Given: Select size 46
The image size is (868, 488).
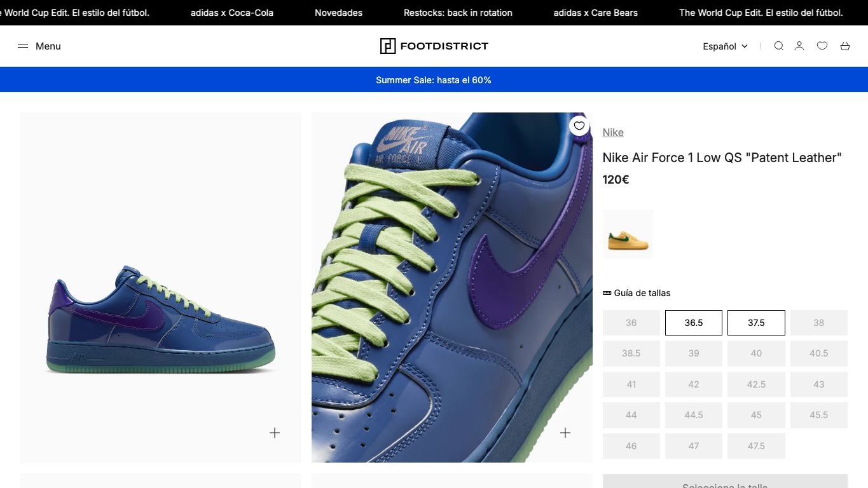Looking at the screenshot, I should [631, 446].
